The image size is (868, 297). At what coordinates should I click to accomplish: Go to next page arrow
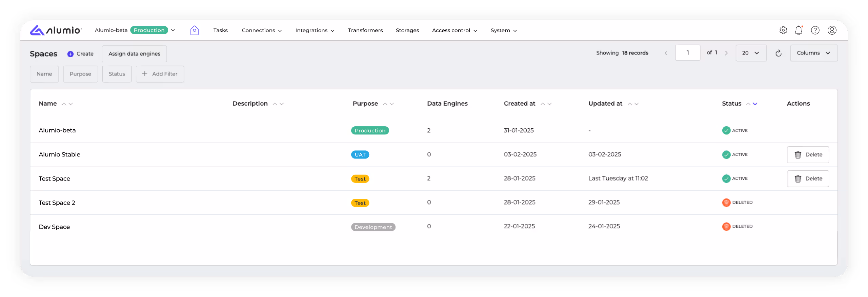(726, 53)
